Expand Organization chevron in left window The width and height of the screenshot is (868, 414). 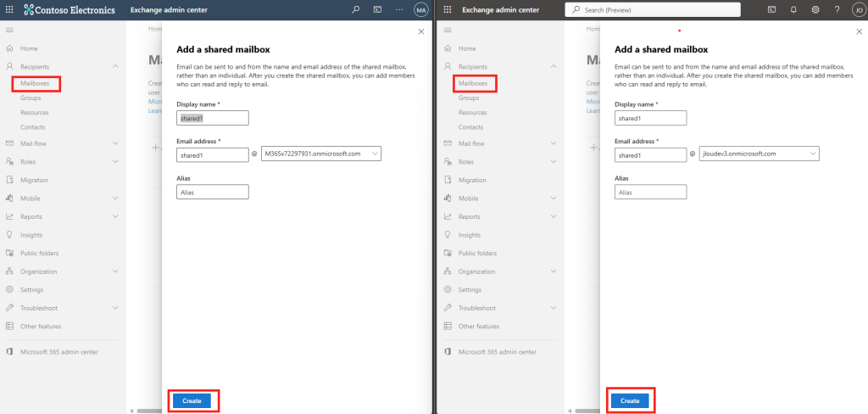[115, 271]
